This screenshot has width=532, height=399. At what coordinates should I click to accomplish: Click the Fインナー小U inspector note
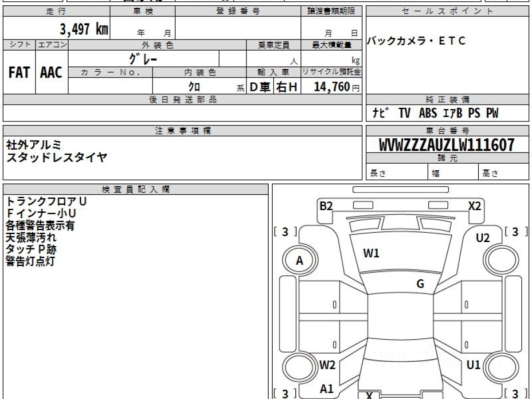tap(41, 213)
